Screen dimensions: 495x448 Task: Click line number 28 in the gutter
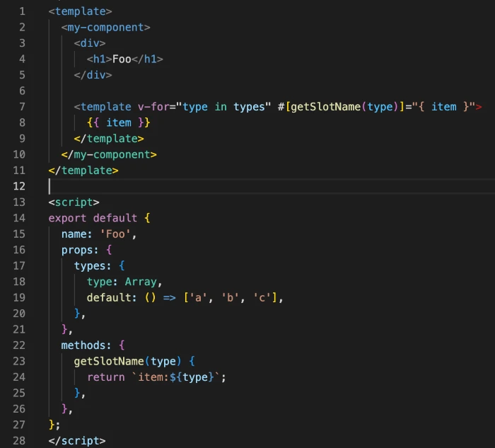pos(19,441)
